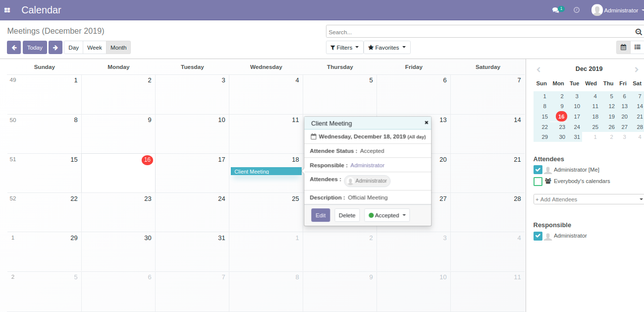Delete the Client Meeting event
The image size is (644, 312).
click(x=347, y=215)
